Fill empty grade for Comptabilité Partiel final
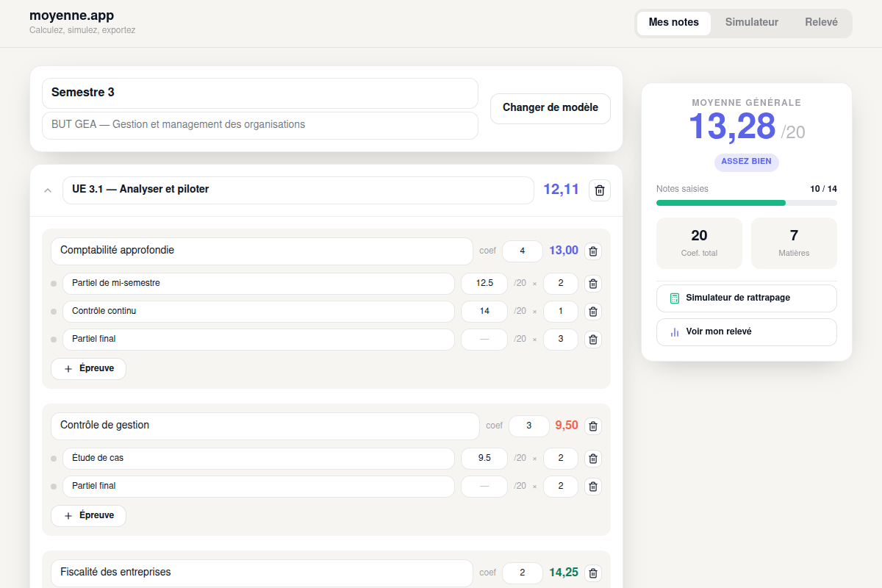 pyautogui.click(x=484, y=340)
